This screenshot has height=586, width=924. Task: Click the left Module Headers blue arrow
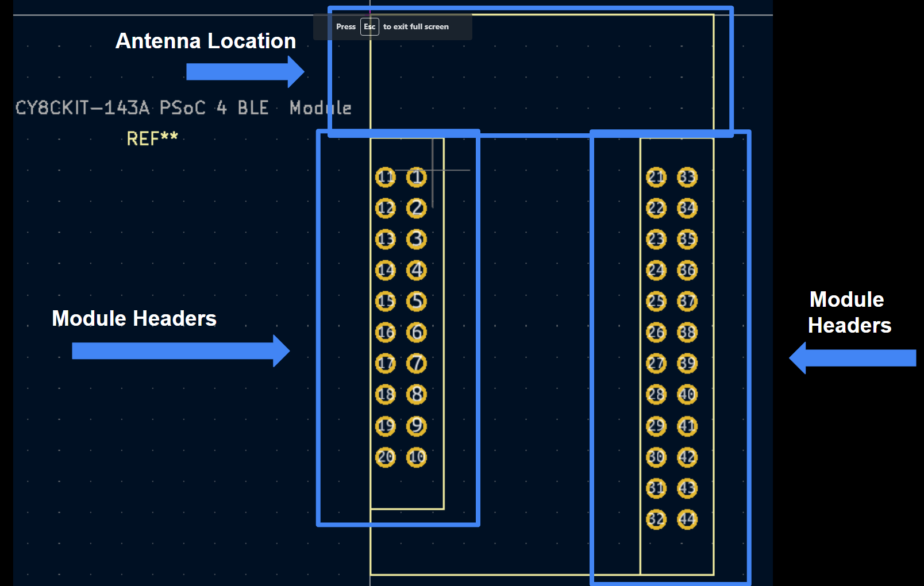tap(181, 351)
